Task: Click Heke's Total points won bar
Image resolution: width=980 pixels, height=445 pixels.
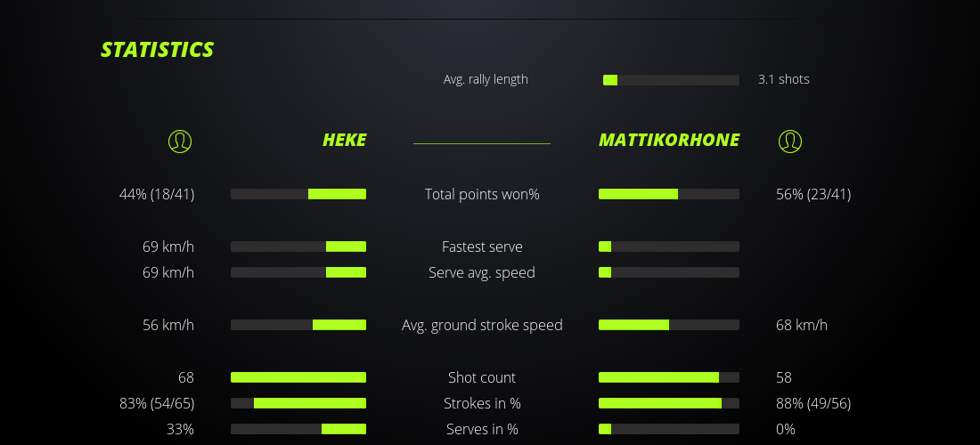Action: 298,194
